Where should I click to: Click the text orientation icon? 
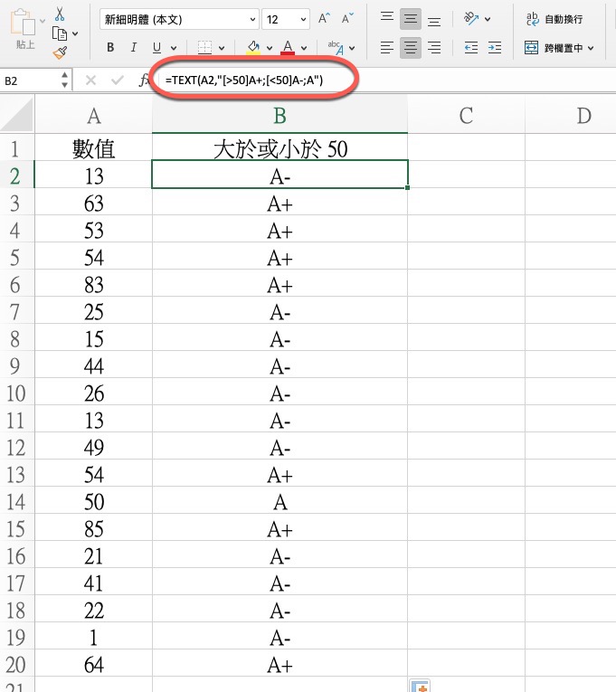coord(471,18)
